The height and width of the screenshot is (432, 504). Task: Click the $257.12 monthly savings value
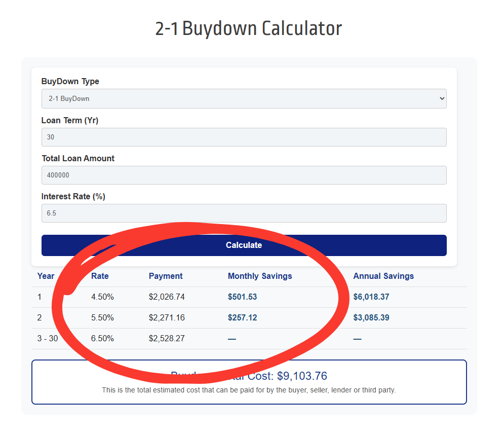pos(242,317)
